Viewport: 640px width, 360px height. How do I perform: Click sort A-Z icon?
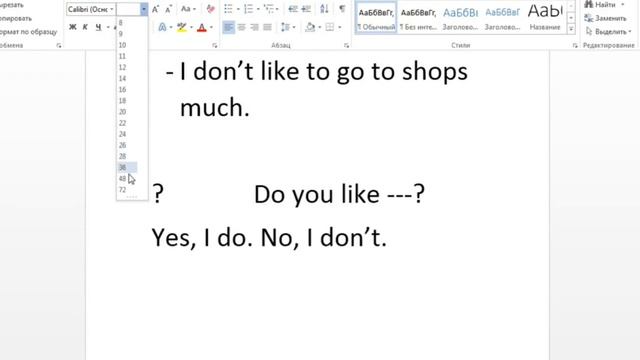tap(324, 9)
